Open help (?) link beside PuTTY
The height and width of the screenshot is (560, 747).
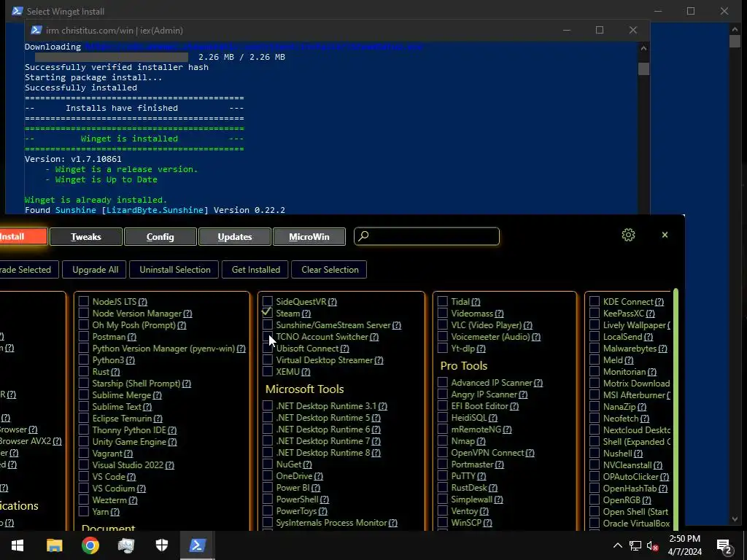pos(481,476)
